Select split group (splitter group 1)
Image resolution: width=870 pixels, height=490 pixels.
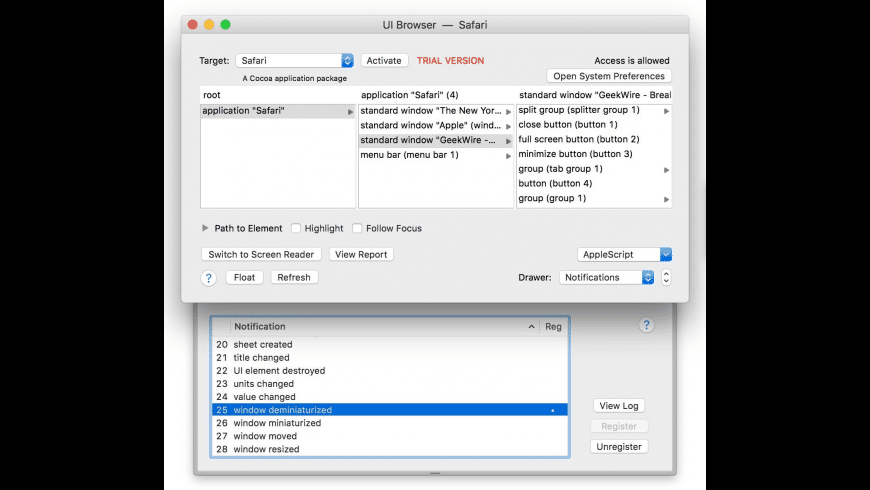click(594, 110)
